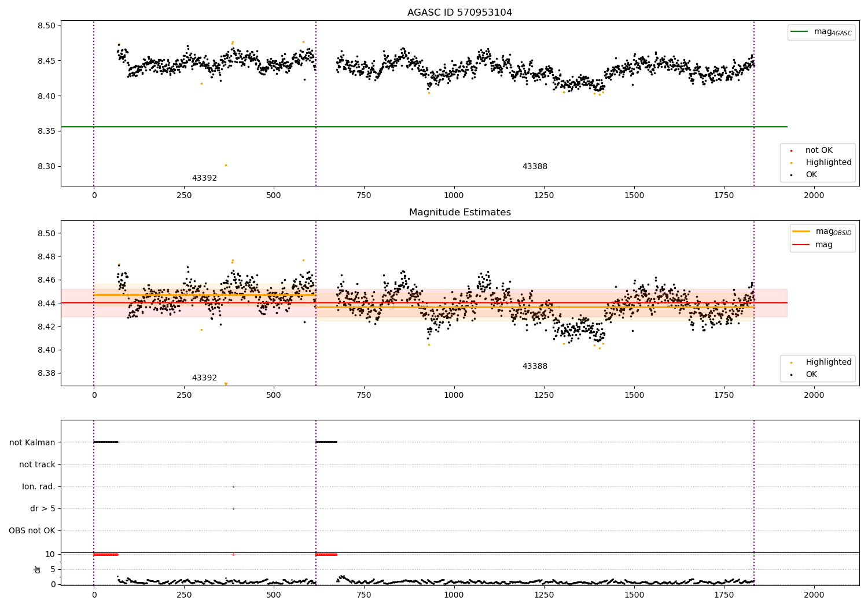Screen dimensions: 868x608
Task: Click the 'OBS not OK' row label
Action: pos(32,530)
